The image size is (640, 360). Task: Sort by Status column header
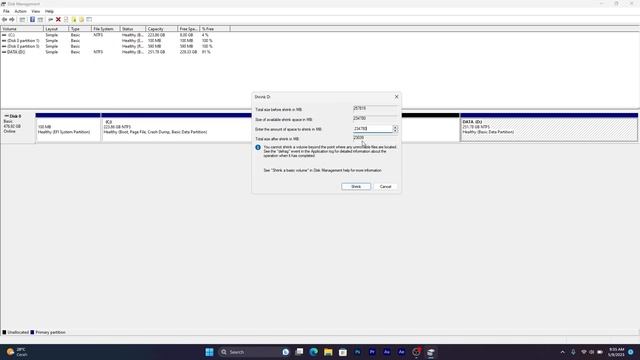pyautogui.click(x=133, y=29)
